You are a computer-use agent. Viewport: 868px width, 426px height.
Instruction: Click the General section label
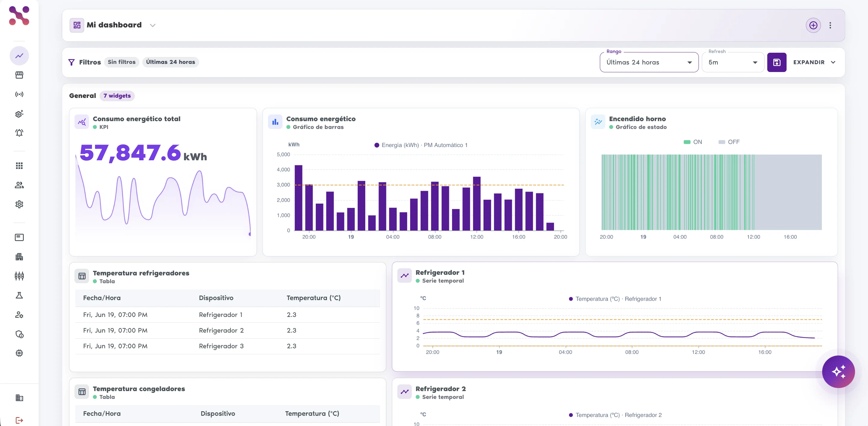(83, 96)
